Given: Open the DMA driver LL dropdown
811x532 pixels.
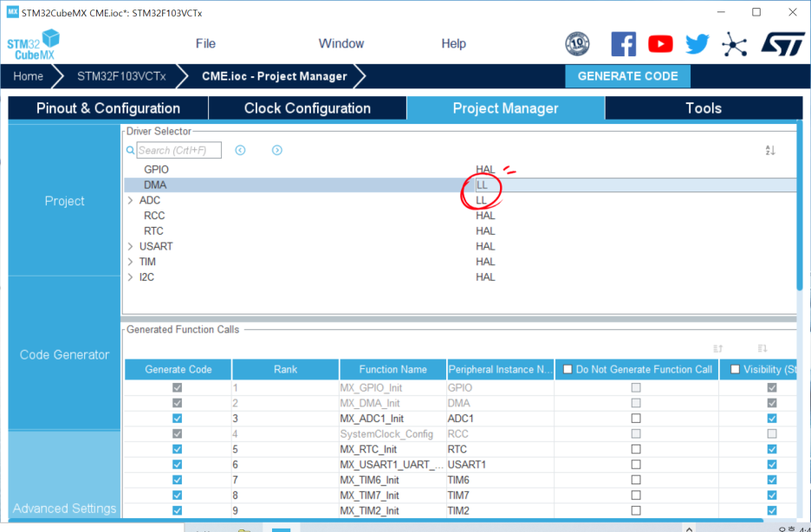Looking at the screenshot, I should [636, 185].
